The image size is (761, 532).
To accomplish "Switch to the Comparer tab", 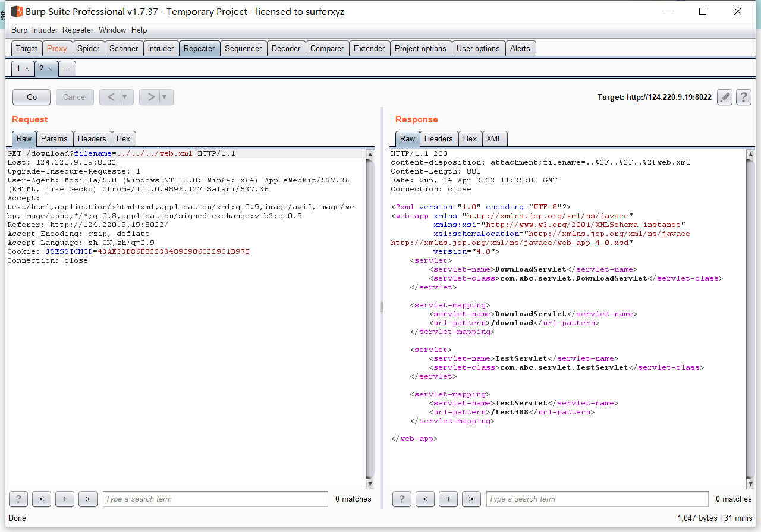I will pyautogui.click(x=327, y=48).
